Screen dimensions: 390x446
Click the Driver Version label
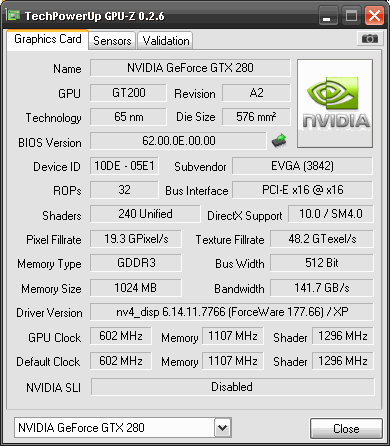(49, 313)
